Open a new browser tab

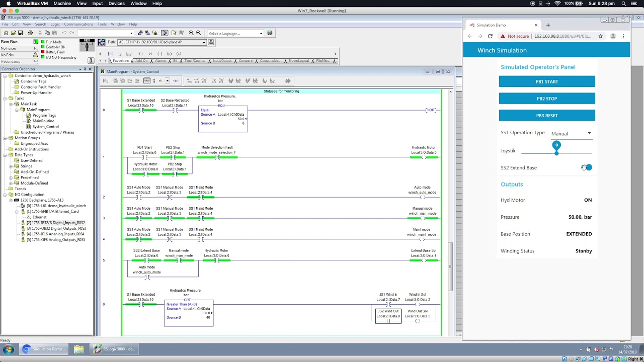548,25
